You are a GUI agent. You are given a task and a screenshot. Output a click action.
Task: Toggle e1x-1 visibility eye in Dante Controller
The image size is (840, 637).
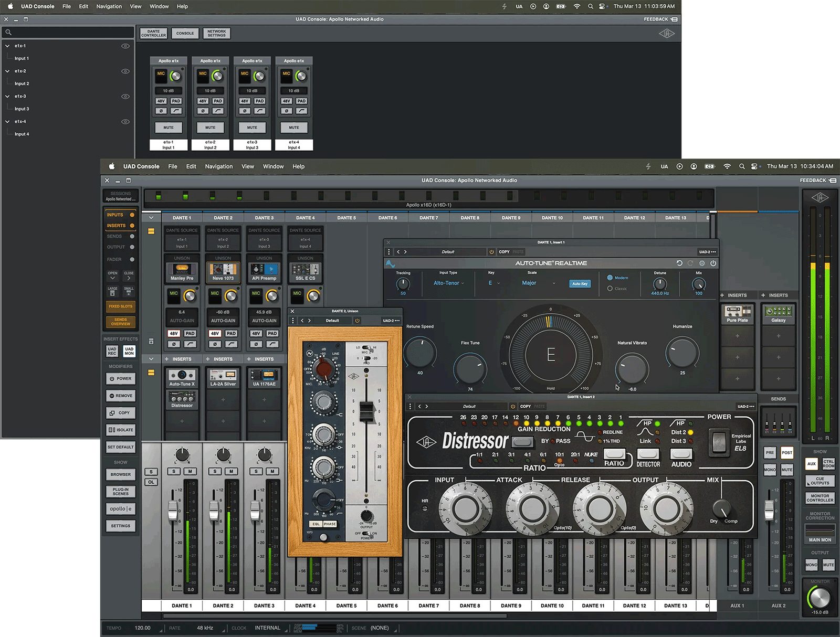[x=125, y=46]
